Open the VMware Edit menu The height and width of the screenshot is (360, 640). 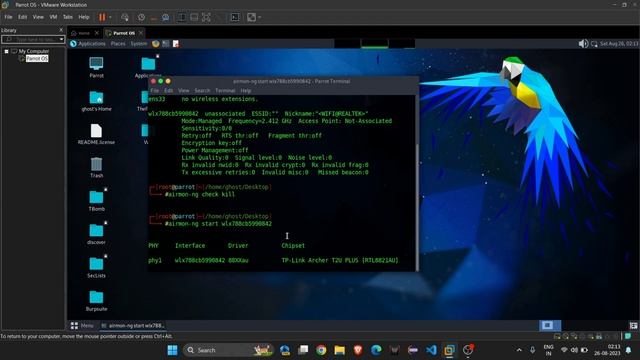[x=22, y=17]
